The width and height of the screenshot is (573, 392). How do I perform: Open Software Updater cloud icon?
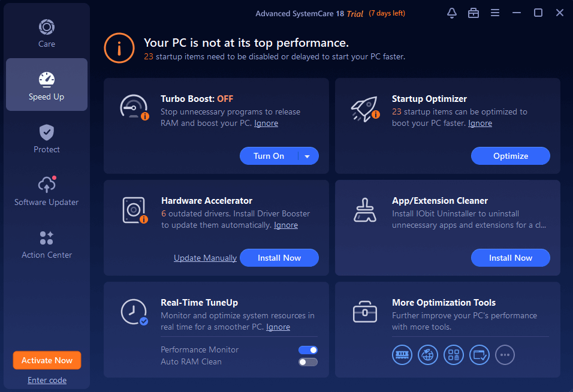[47, 185]
